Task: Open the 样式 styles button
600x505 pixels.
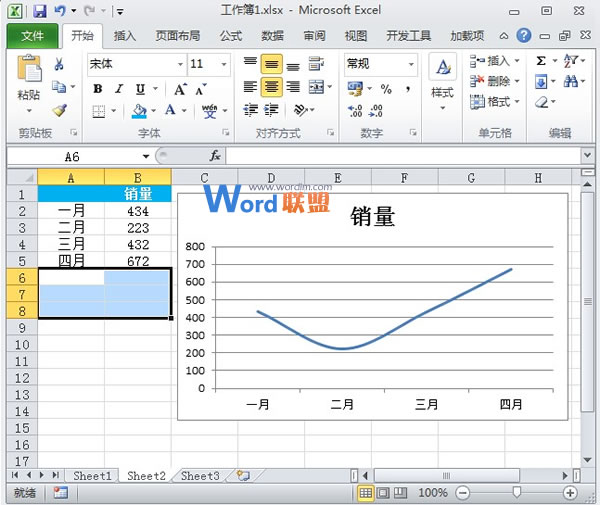Action: point(443,83)
